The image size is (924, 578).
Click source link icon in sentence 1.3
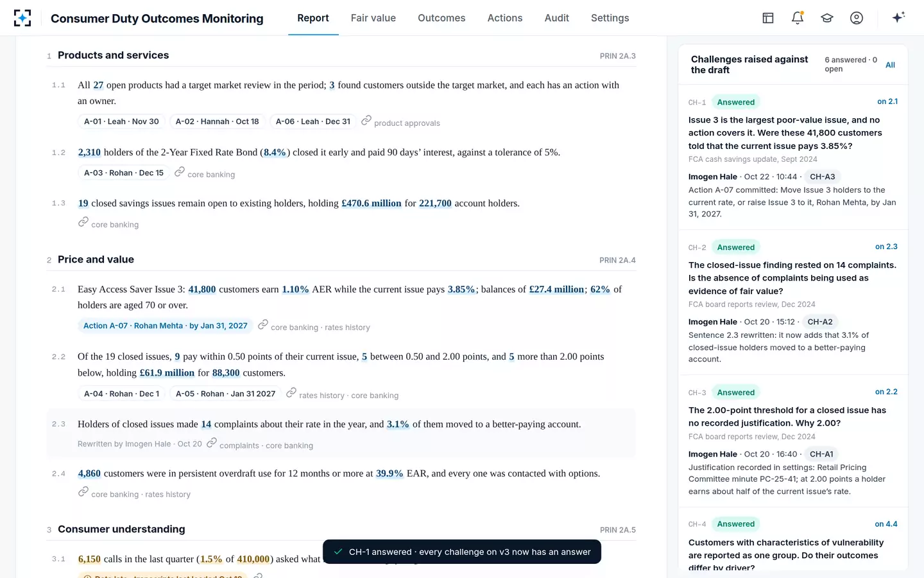point(83,222)
